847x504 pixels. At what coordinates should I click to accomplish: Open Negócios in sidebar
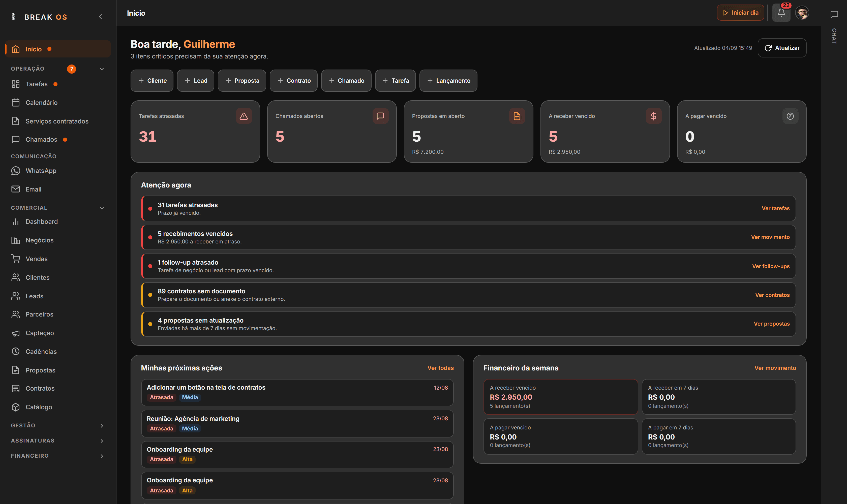[x=58, y=240]
